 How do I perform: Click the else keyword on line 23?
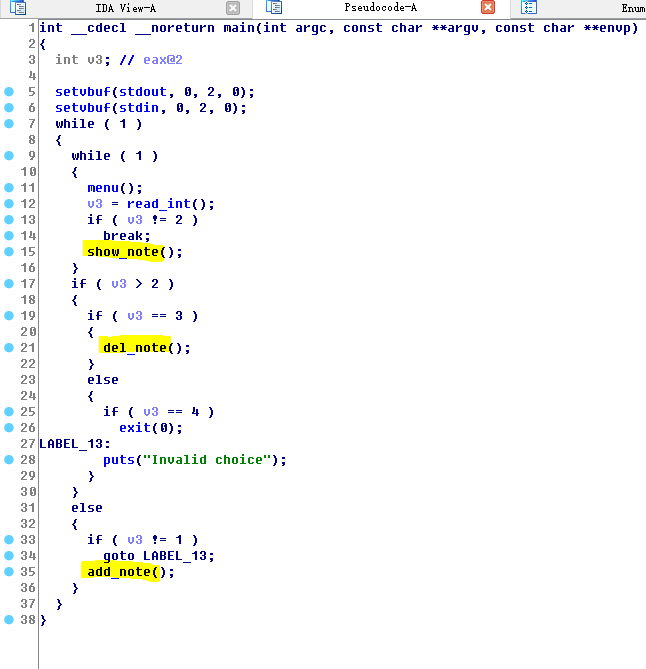pos(103,380)
